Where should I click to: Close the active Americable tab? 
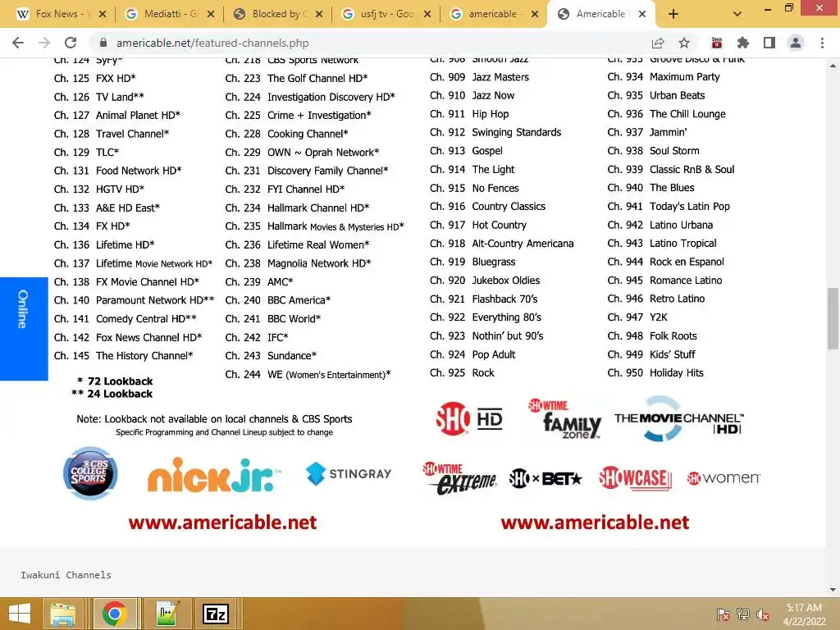click(642, 15)
